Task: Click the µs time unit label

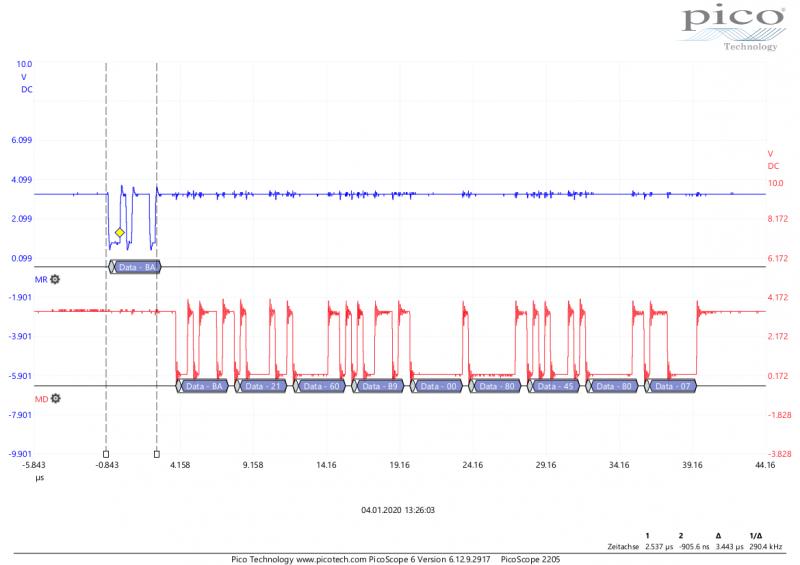Action: [x=40, y=478]
